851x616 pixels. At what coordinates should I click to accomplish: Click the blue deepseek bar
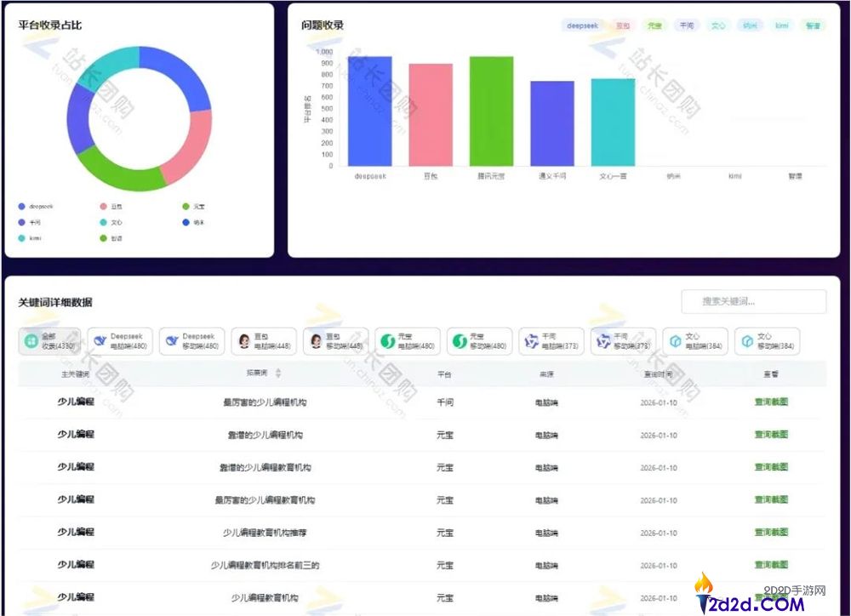coord(369,111)
